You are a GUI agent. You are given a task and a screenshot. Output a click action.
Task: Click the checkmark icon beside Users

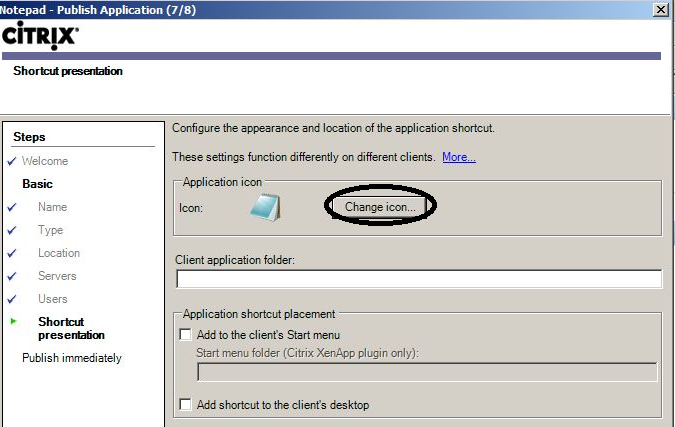pyautogui.click(x=12, y=299)
